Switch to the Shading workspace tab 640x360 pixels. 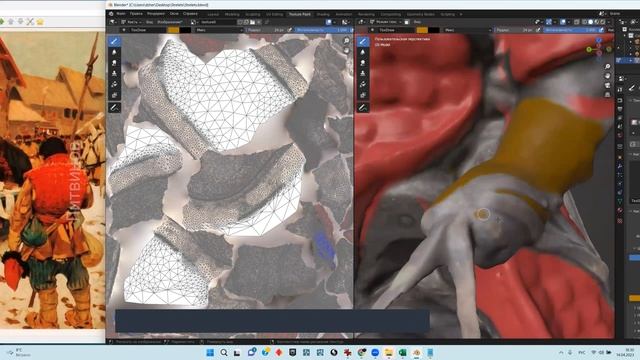[323, 14]
